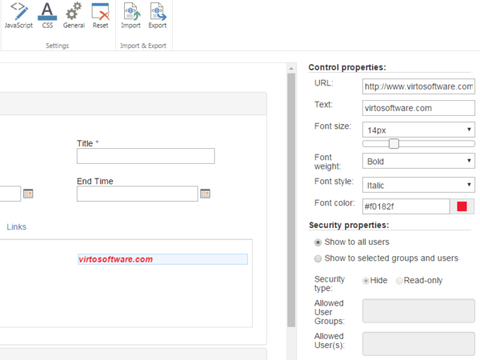
Task: Click the font size slider handle
Action: [x=394, y=144]
